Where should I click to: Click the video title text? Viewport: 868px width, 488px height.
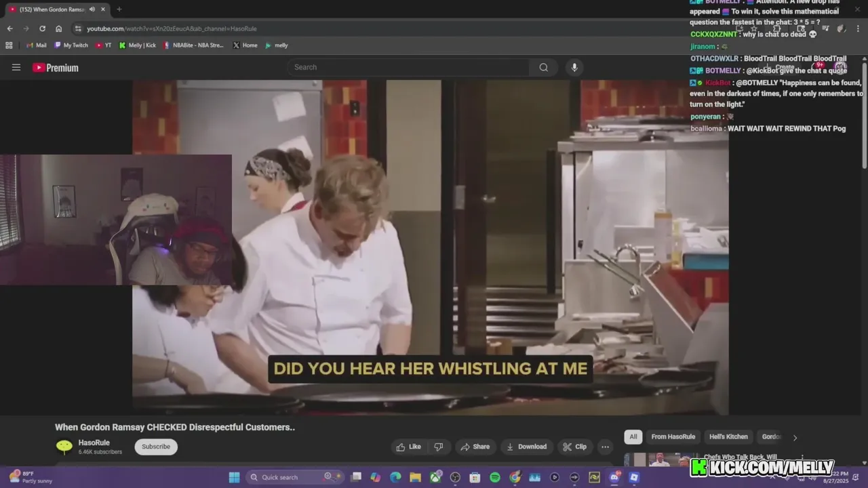pyautogui.click(x=175, y=427)
